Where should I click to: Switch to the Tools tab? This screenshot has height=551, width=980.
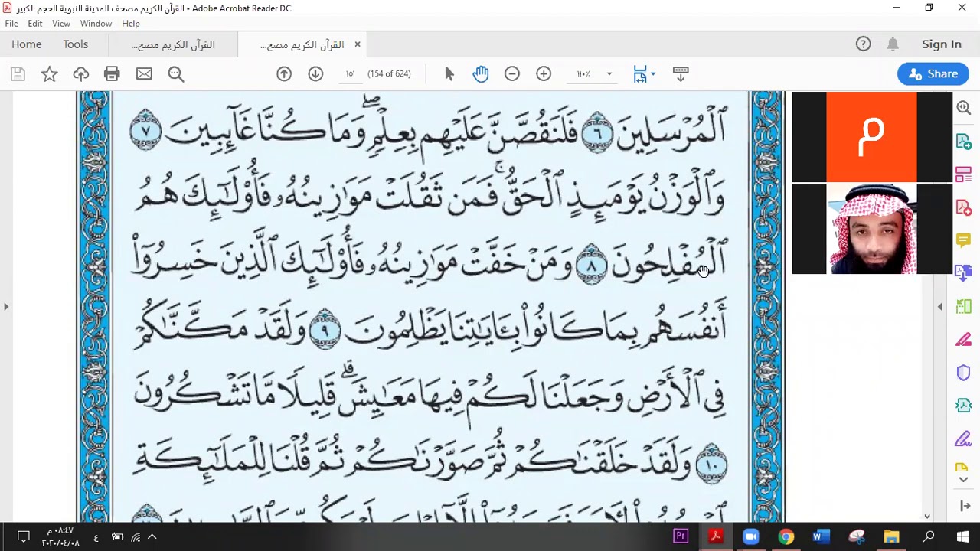(x=76, y=44)
